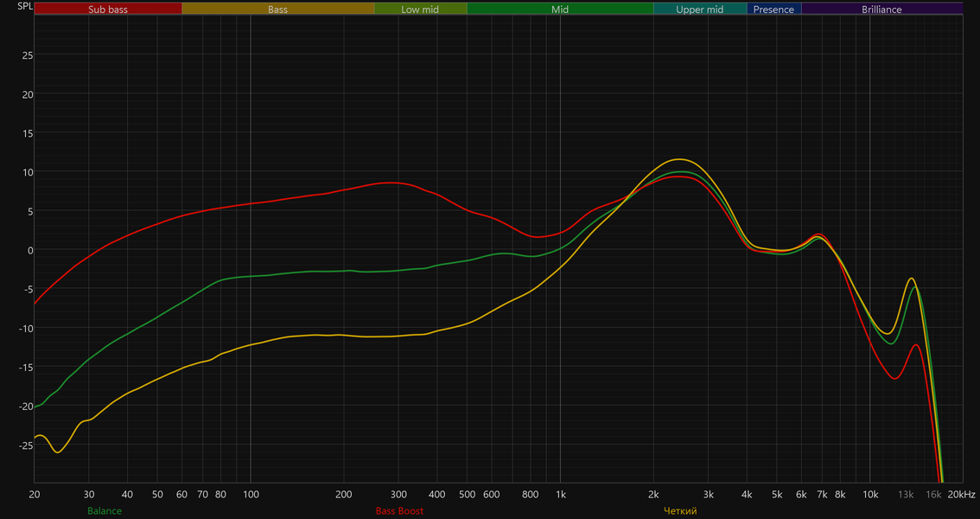
Task: Select the Sub bass frequency band
Action: (108, 10)
